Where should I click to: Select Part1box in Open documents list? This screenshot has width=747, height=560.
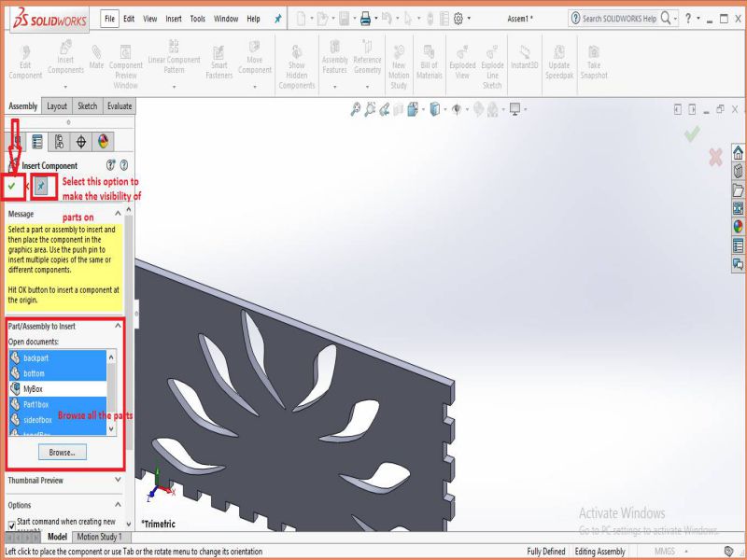point(58,404)
